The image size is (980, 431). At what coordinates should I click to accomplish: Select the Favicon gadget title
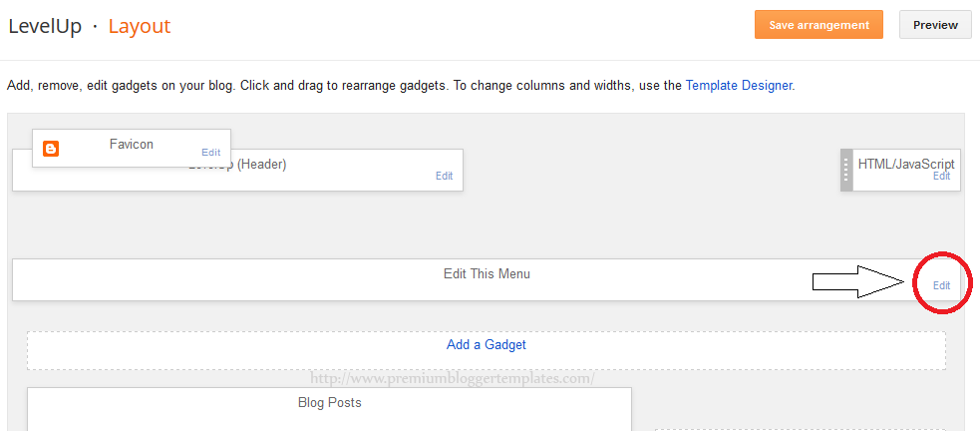coord(132,145)
